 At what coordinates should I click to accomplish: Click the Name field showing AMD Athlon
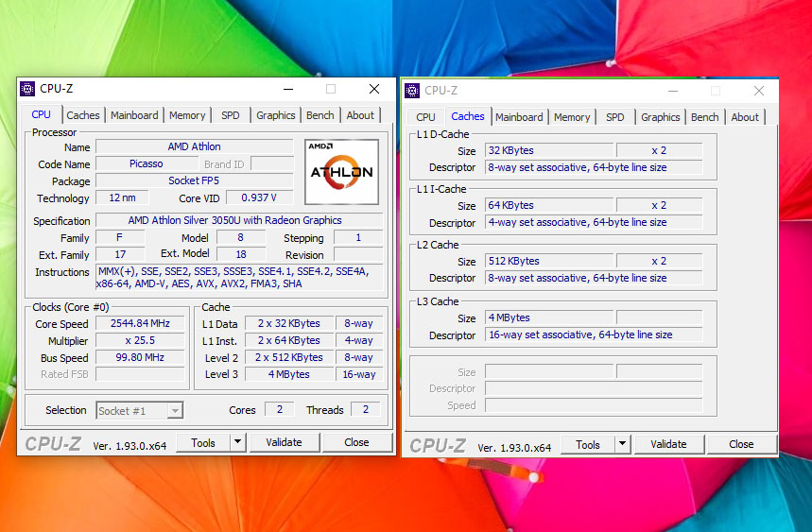pyautogui.click(x=194, y=147)
